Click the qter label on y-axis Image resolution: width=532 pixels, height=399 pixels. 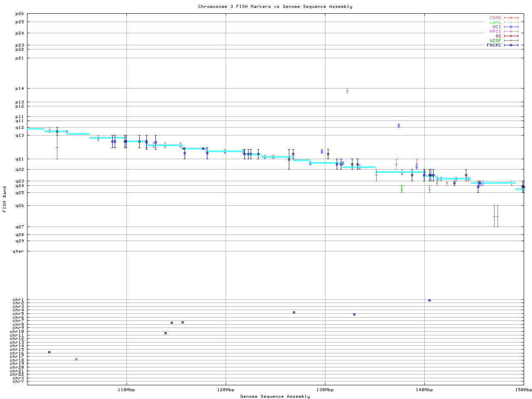click(18, 251)
